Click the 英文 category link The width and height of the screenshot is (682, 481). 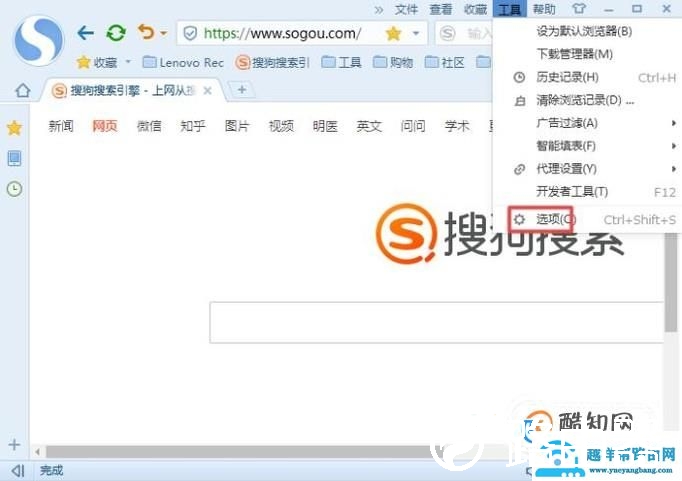[x=369, y=126]
